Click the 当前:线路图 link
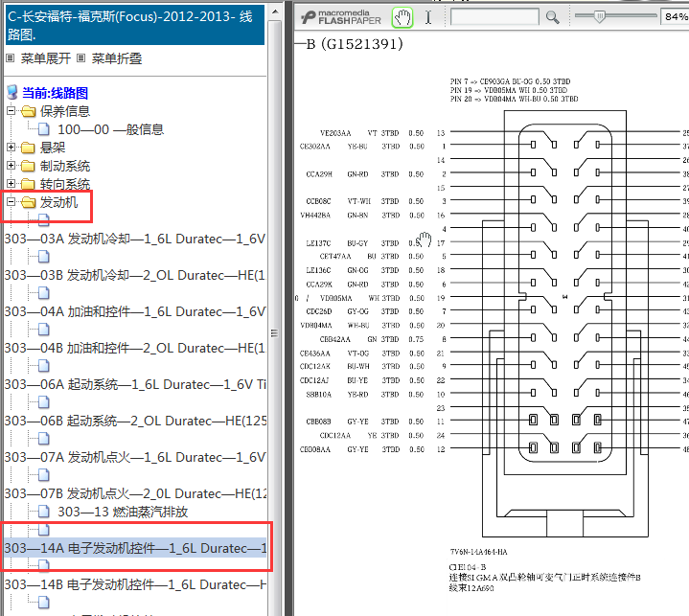The width and height of the screenshot is (689, 616). tap(55, 93)
